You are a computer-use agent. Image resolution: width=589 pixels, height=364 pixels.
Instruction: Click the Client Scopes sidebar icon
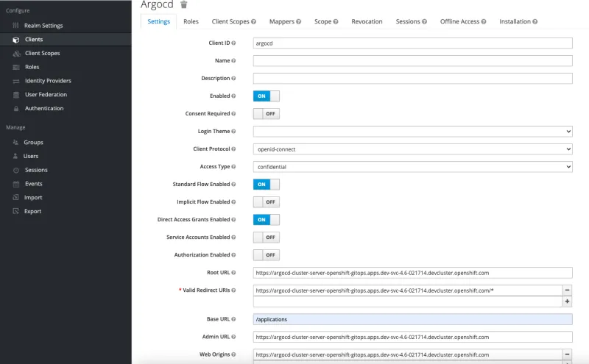coord(16,54)
